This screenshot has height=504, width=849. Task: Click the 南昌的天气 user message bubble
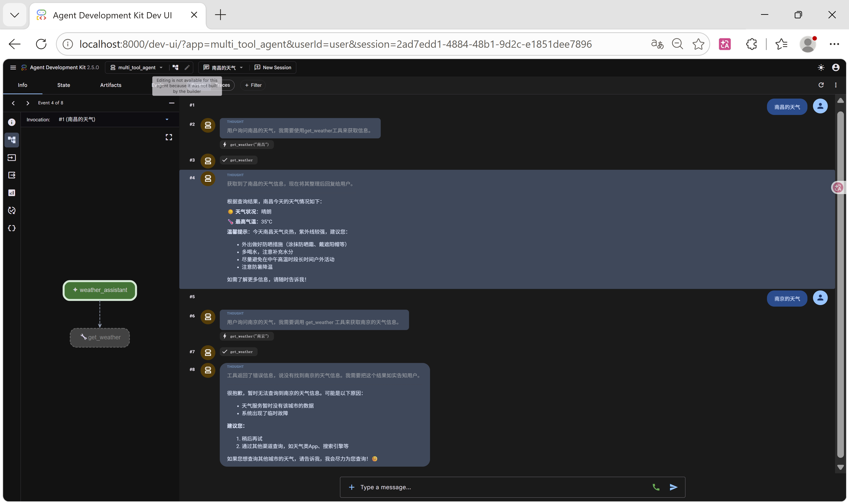(x=787, y=107)
